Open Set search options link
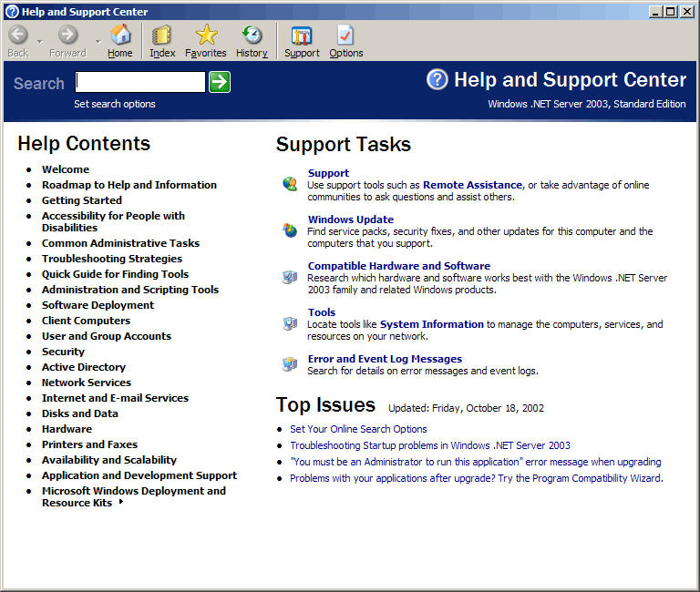The height and width of the screenshot is (592, 700). pos(115,104)
